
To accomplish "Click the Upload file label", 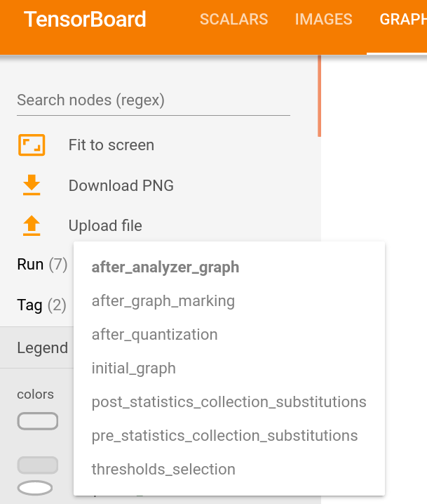I will pos(105,225).
